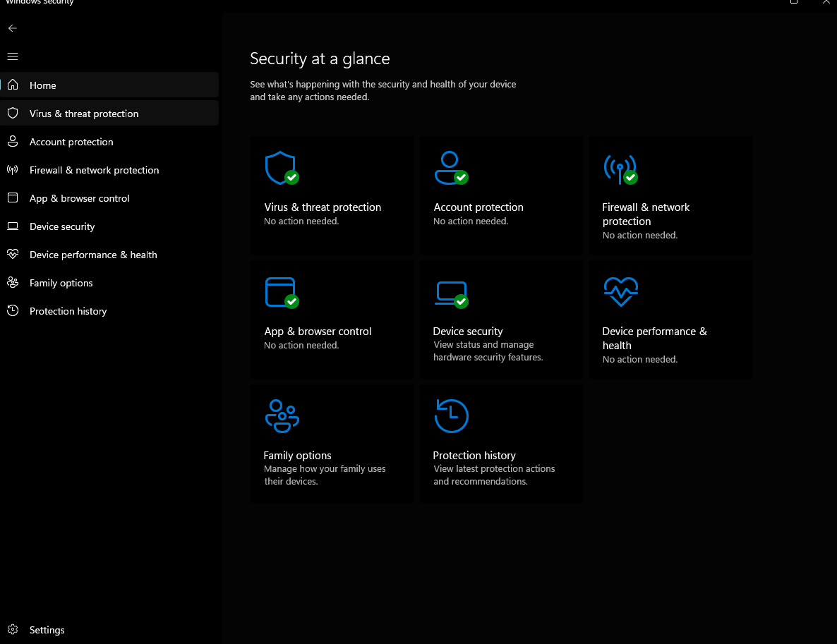The width and height of the screenshot is (837, 644).
Task: Open Settings at sidebar bottom
Action: [109, 630]
